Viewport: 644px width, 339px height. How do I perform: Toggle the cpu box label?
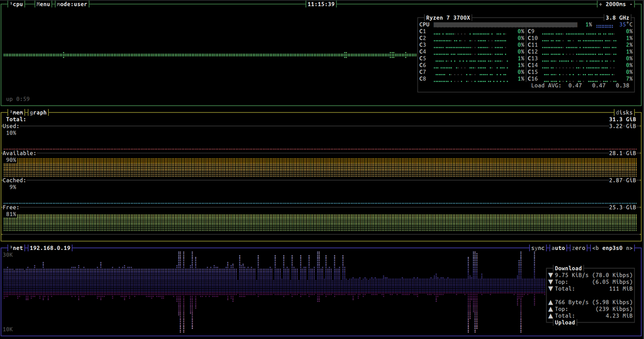tap(17, 4)
